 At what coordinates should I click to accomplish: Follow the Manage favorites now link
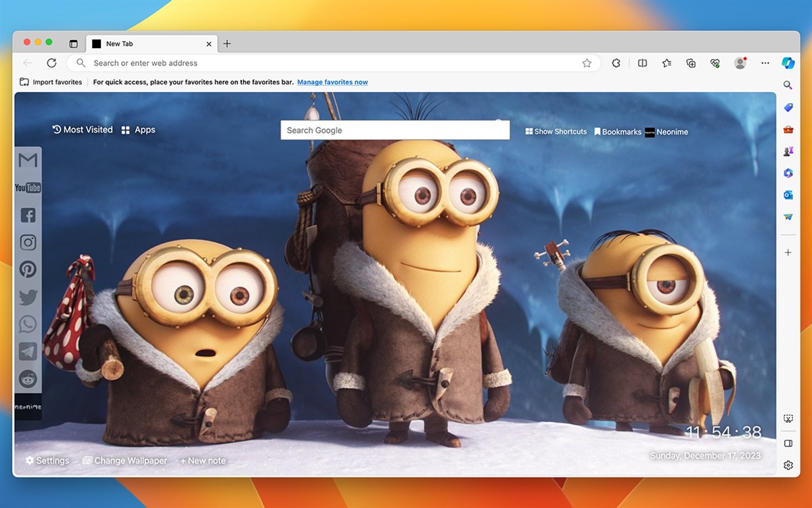click(x=332, y=82)
